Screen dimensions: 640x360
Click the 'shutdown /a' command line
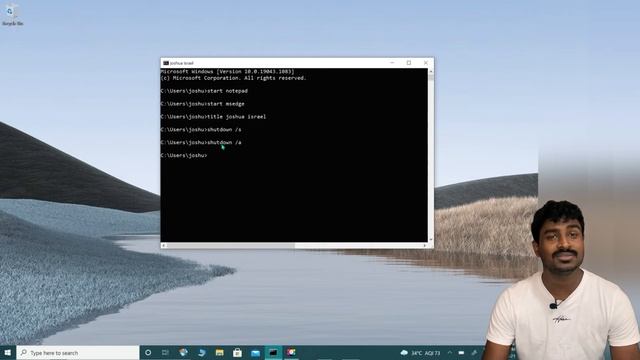pyautogui.click(x=201, y=142)
